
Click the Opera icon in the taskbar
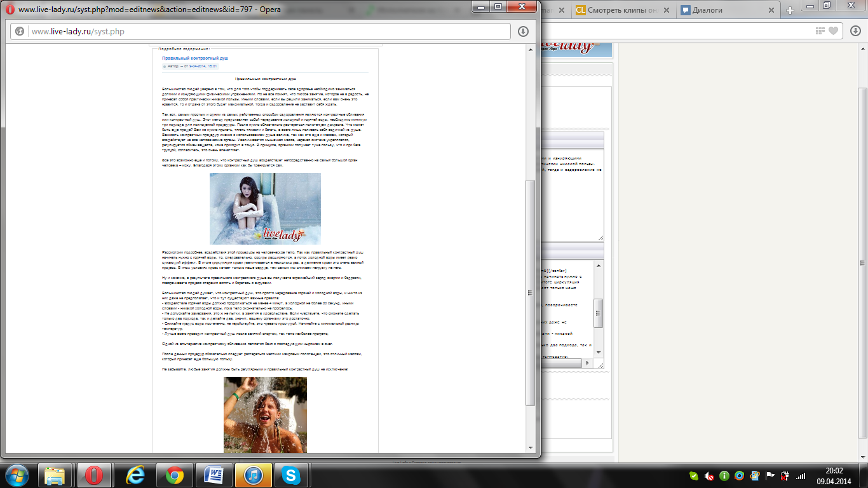coord(94,475)
